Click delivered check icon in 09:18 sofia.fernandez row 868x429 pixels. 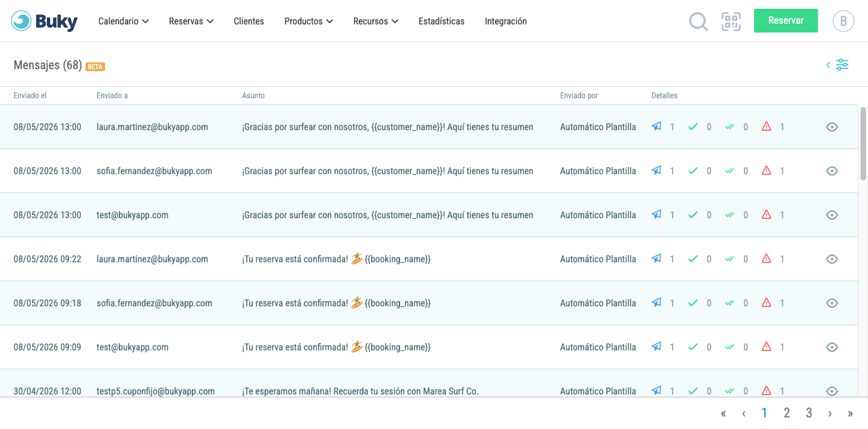693,303
